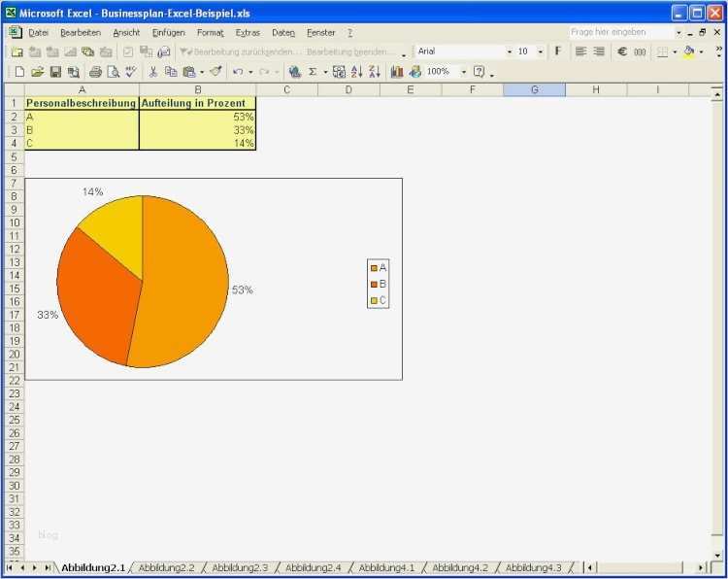Open the Fenster menu
The image size is (728, 579).
(x=321, y=32)
